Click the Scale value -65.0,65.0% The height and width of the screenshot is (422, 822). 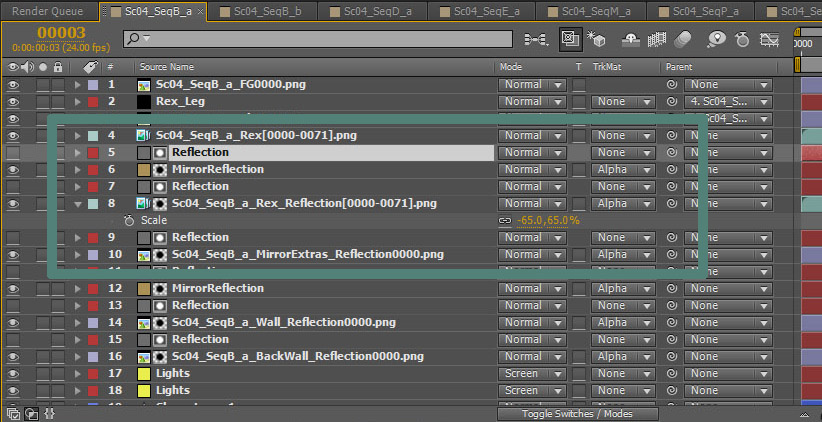tap(548, 221)
